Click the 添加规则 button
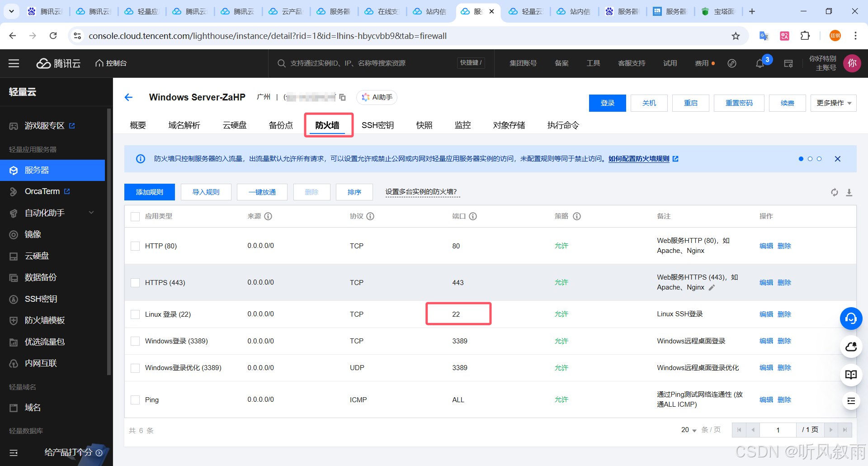Screen dimensions: 868x466 coord(150,192)
